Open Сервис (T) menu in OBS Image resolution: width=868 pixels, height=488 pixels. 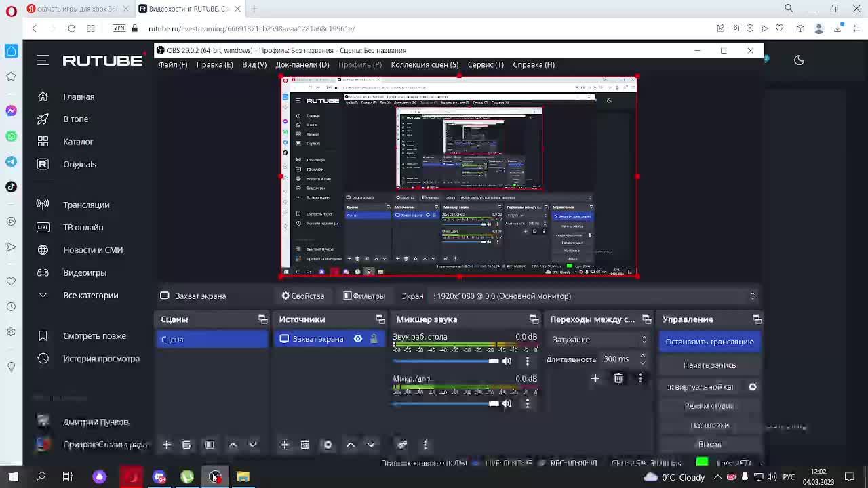click(x=486, y=64)
